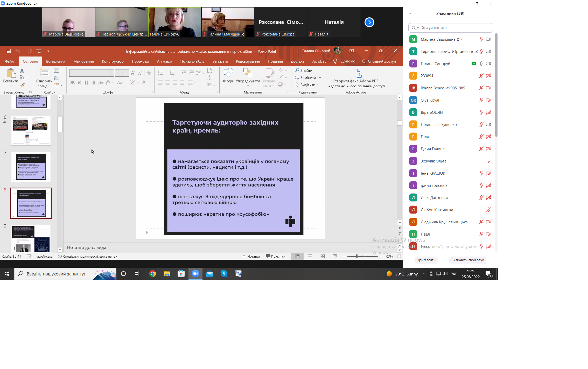Viewport: 588px width, 369px height.
Task: Switch to Конструктор ribbon tab
Action: tap(113, 61)
